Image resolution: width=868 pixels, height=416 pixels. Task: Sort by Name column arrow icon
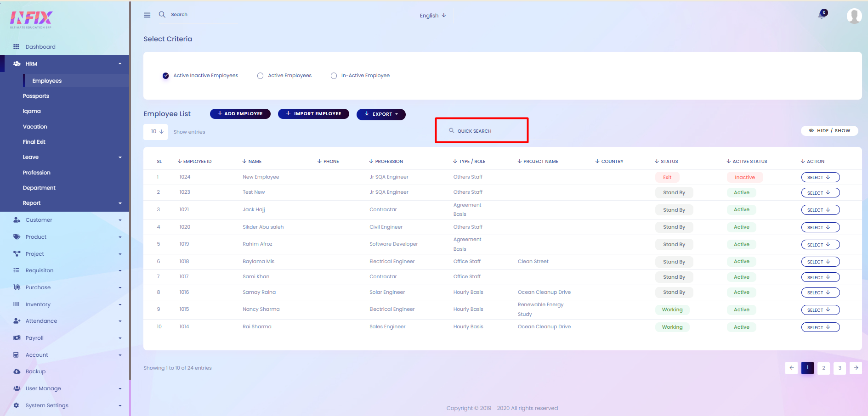pos(244,161)
